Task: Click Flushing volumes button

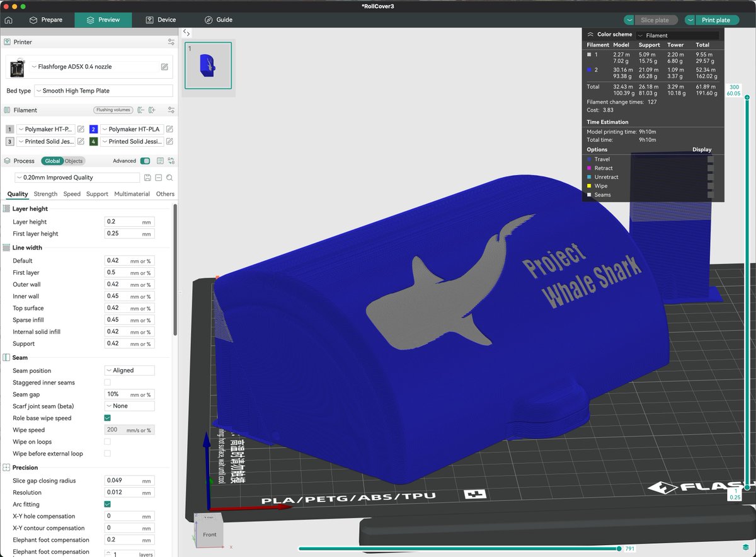Action: [x=113, y=110]
